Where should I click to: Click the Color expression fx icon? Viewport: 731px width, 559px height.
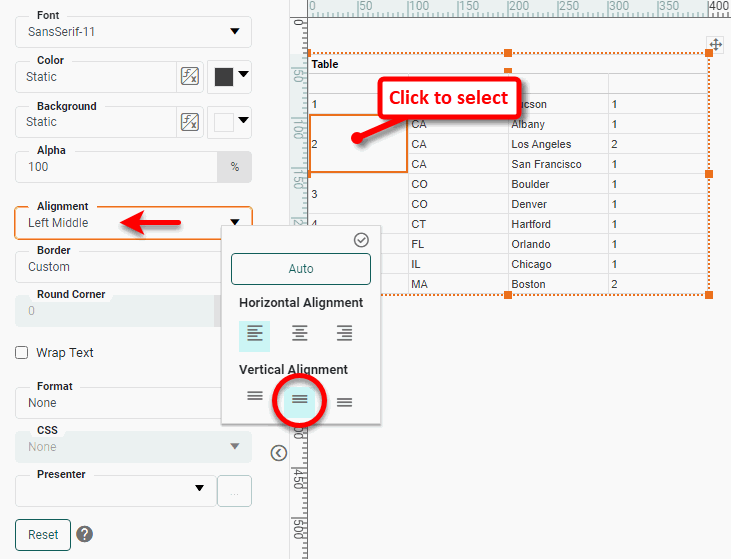tap(189, 77)
